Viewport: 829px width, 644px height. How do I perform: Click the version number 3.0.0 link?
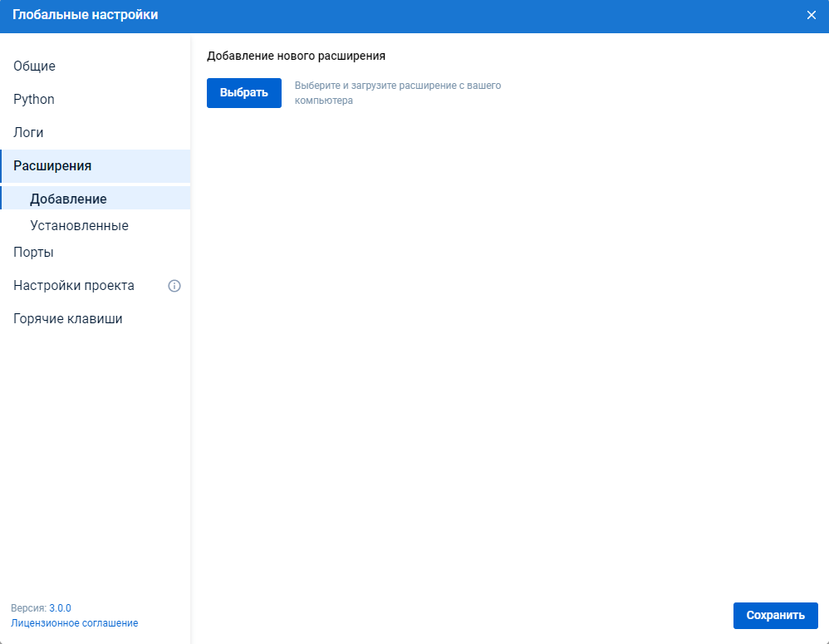pyautogui.click(x=60, y=608)
